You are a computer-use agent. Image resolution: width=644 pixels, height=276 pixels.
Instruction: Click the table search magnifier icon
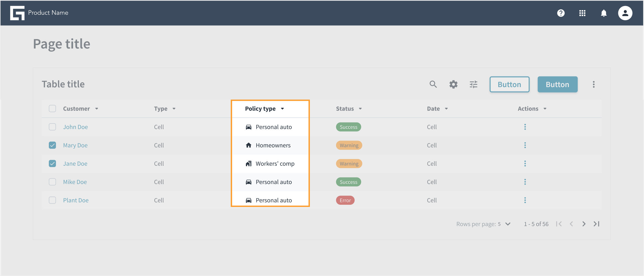[x=433, y=84]
